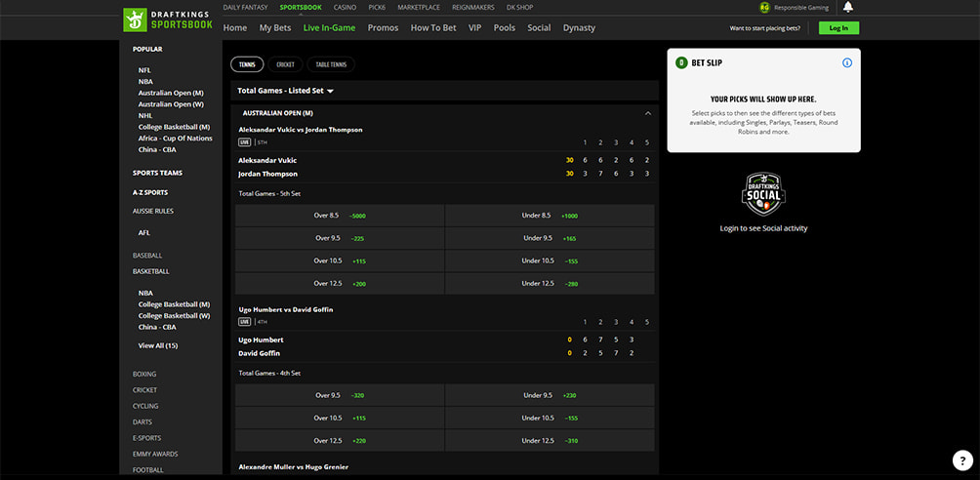
Task: Open Aleksandar Vukic vs Jordan Thompson match
Action: click(301, 130)
